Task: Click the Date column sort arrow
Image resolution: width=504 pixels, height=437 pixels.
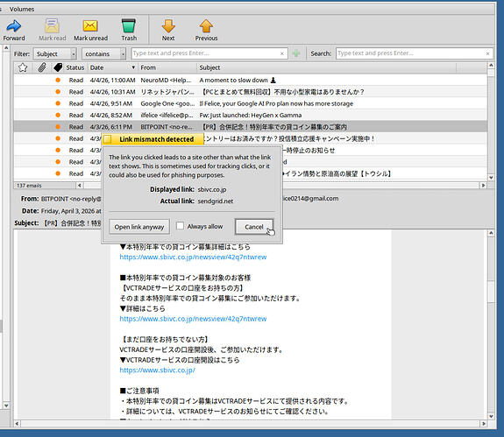Action: [x=133, y=67]
